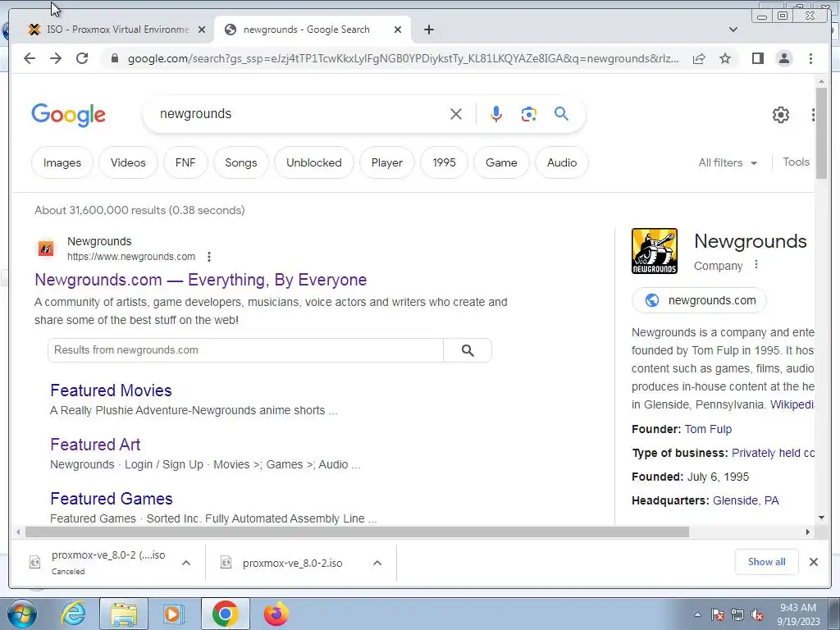Open the Tom Fulp founder link
840x630 pixels.
click(708, 429)
